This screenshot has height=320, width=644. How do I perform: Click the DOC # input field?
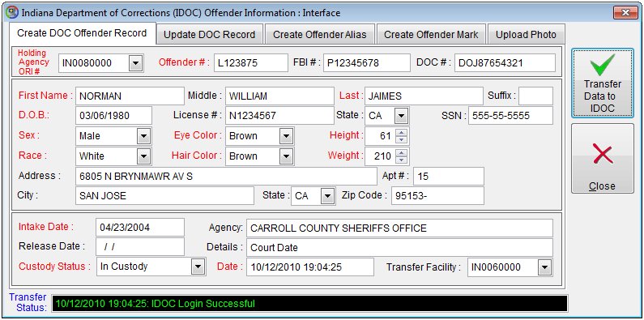505,63
